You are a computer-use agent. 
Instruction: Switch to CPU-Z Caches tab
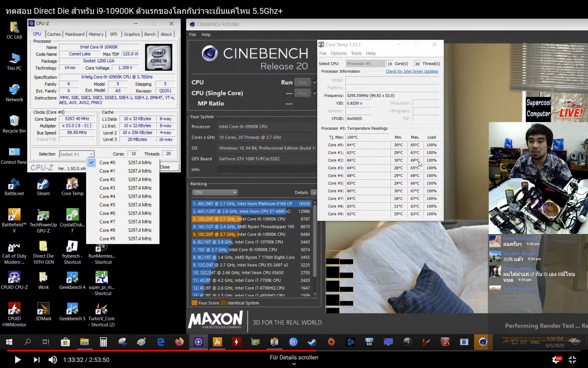coord(54,34)
